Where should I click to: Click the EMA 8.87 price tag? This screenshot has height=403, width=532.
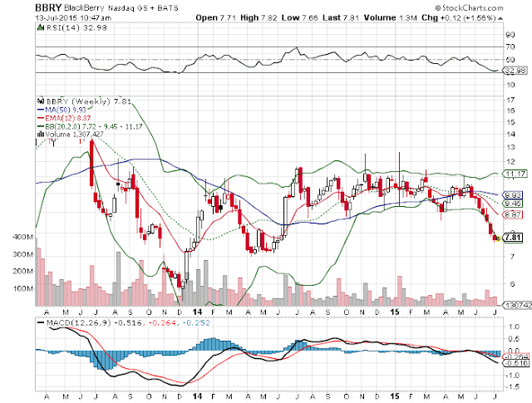513,214
